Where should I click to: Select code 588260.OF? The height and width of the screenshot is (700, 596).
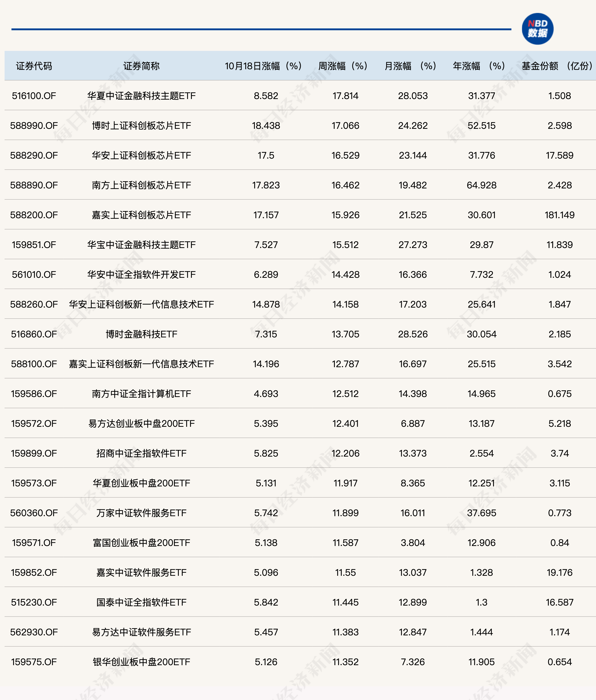[x=34, y=304]
